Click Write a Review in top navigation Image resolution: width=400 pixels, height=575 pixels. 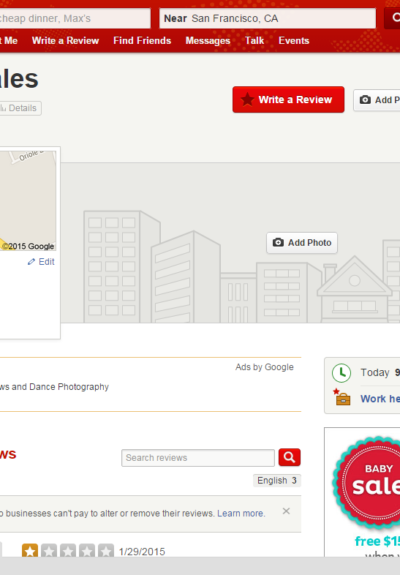65,40
